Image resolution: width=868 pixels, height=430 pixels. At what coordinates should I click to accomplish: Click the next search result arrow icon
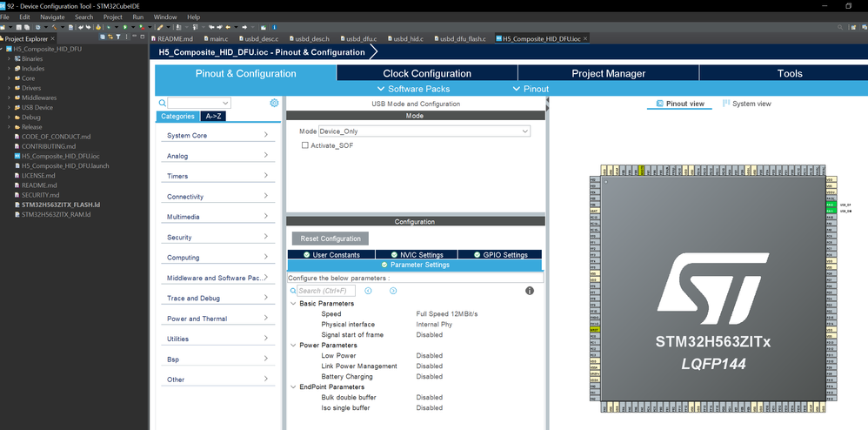click(393, 291)
